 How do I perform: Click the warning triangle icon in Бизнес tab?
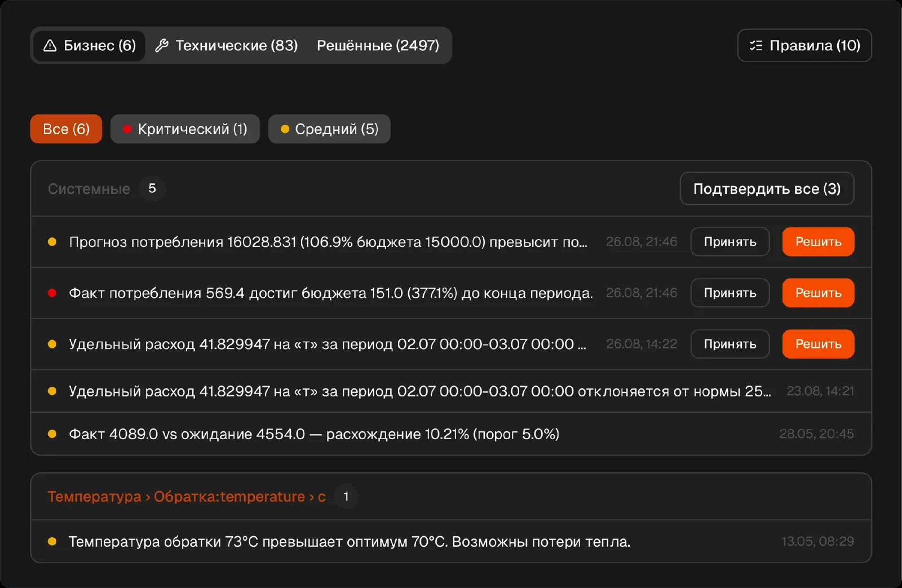click(50, 46)
